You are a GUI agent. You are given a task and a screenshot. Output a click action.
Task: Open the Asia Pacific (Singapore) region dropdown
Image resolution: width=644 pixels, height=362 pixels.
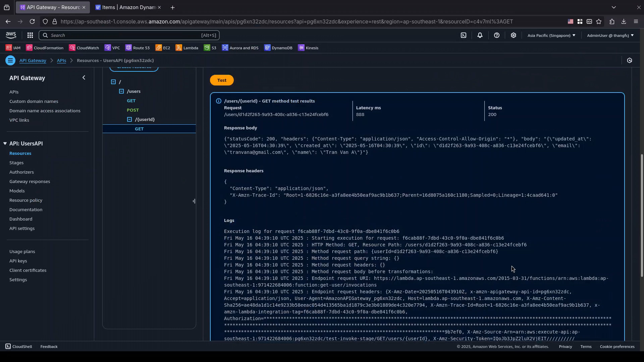pyautogui.click(x=551, y=35)
